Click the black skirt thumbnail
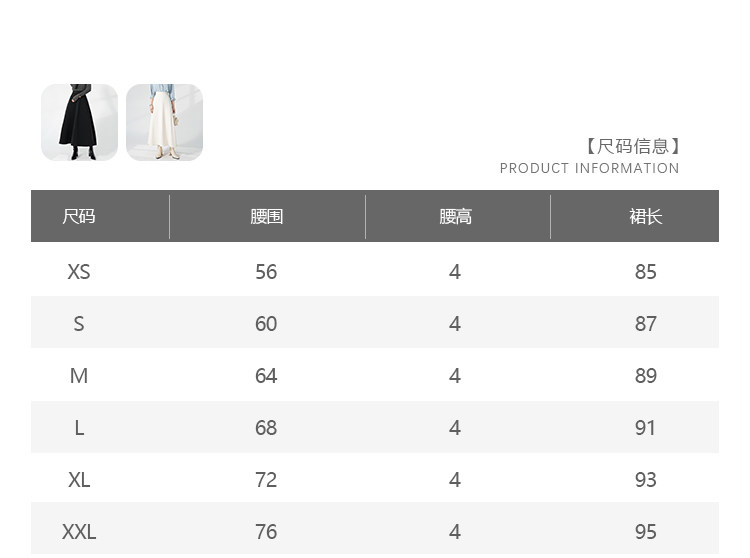 pyautogui.click(x=79, y=122)
